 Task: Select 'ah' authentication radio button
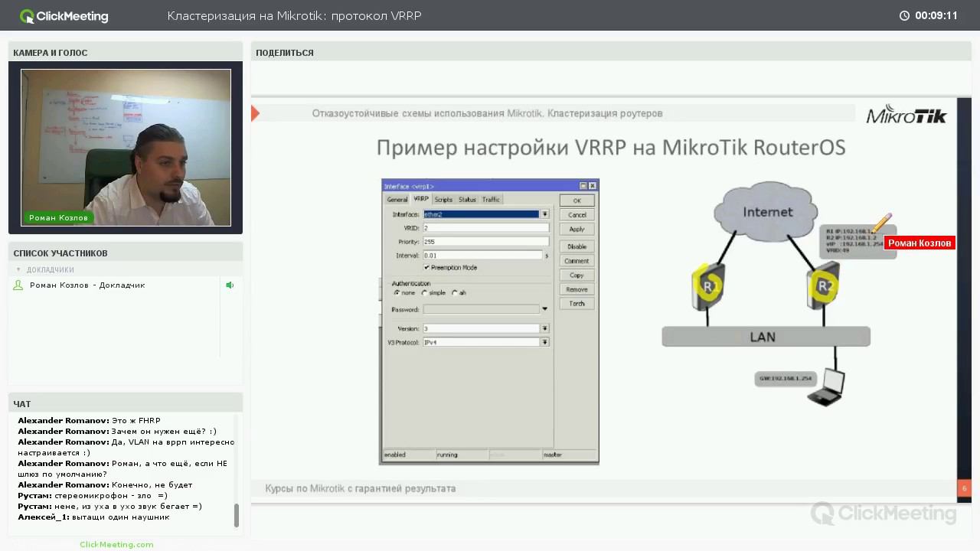click(455, 293)
